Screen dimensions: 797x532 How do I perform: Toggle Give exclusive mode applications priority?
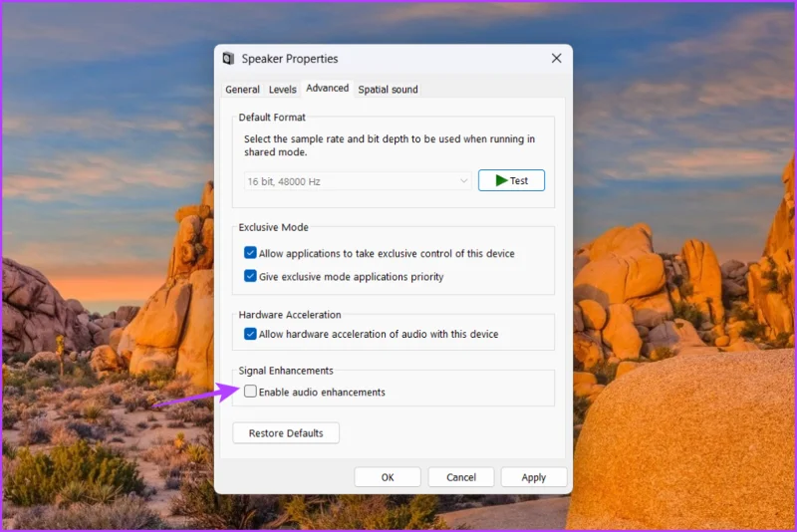click(x=250, y=276)
